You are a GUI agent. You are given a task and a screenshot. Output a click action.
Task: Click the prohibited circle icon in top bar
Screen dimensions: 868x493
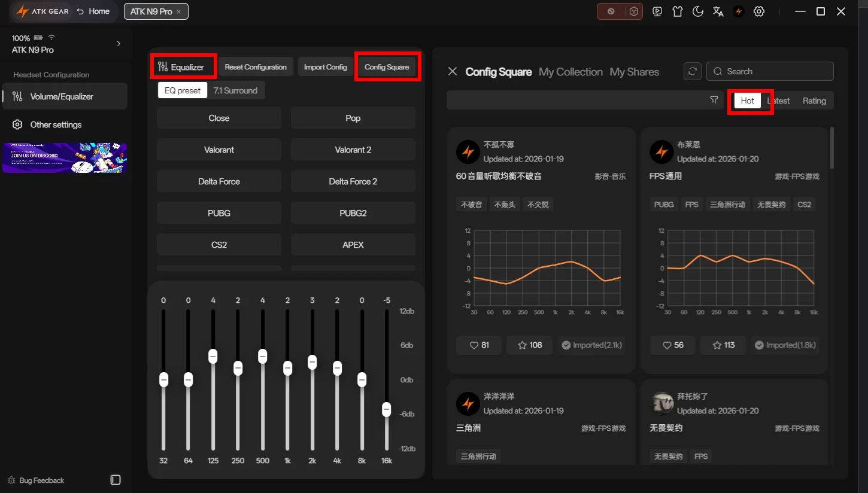tap(611, 11)
